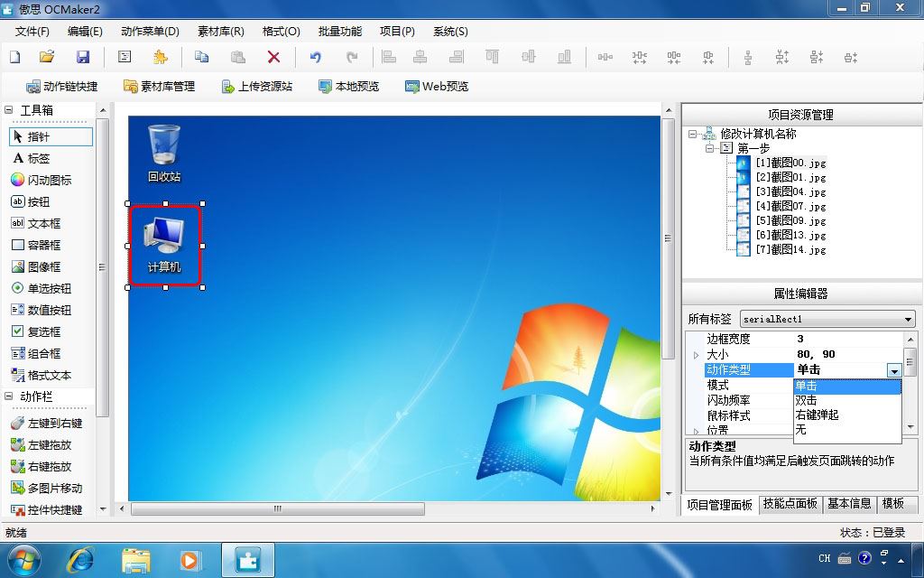Click the canvas horizontal scrollbar thumb

[278, 508]
